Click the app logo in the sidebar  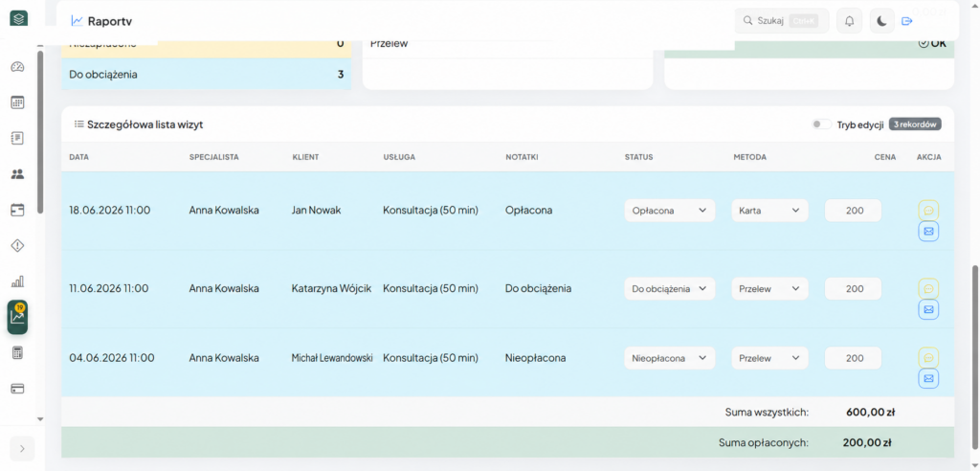tap(18, 19)
